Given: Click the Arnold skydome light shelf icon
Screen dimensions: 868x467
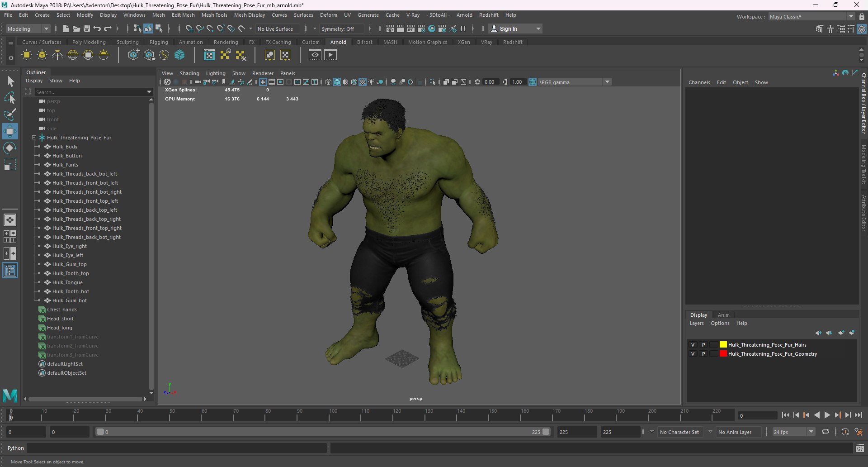Looking at the screenshot, I should (73, 55).
